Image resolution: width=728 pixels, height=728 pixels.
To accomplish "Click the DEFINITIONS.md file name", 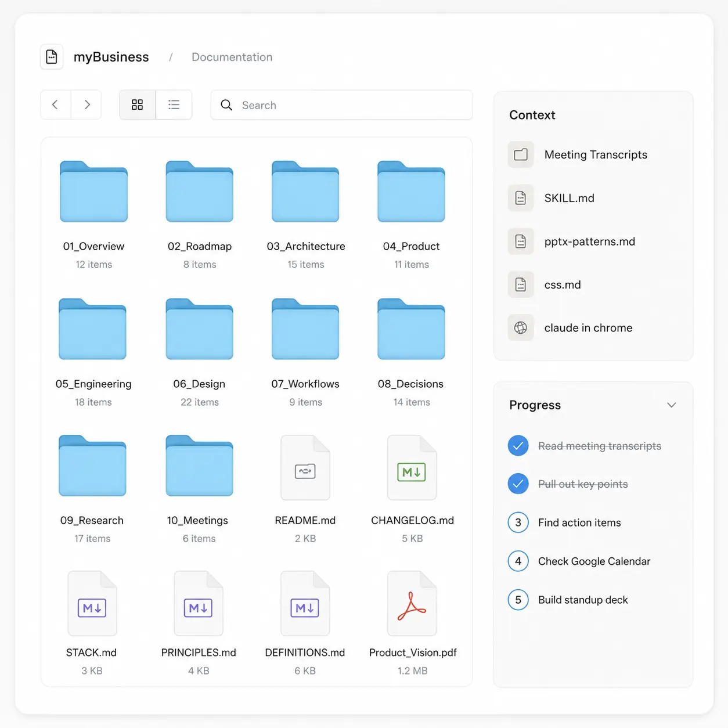I will point(305,653).
